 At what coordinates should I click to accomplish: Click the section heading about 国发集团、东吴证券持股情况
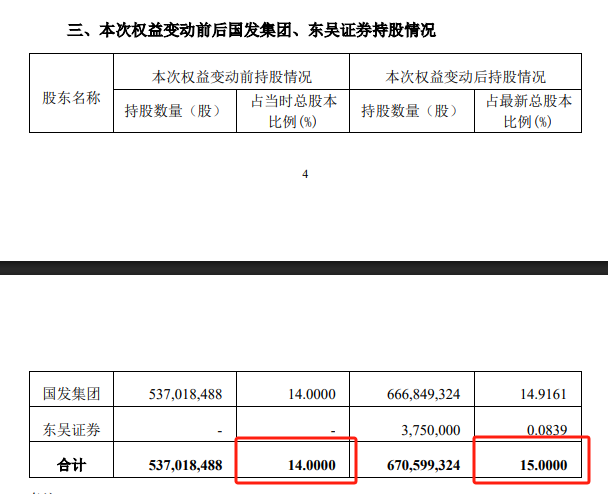(251, 30)
